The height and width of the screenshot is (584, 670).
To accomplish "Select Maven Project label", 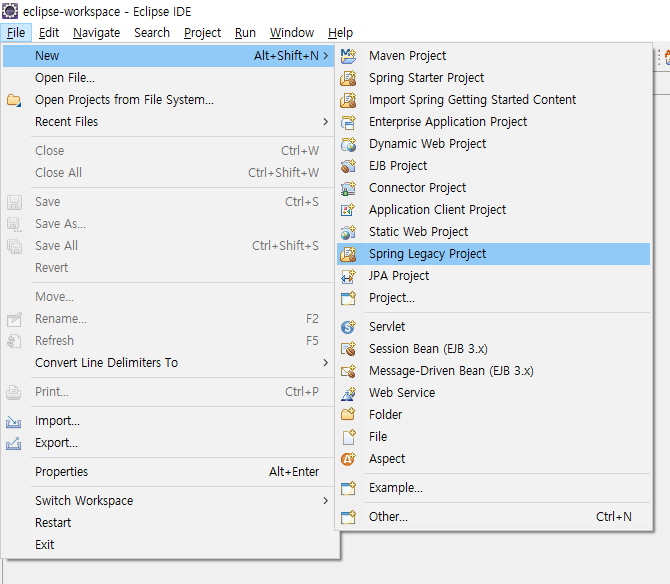I will coord(408,56).
